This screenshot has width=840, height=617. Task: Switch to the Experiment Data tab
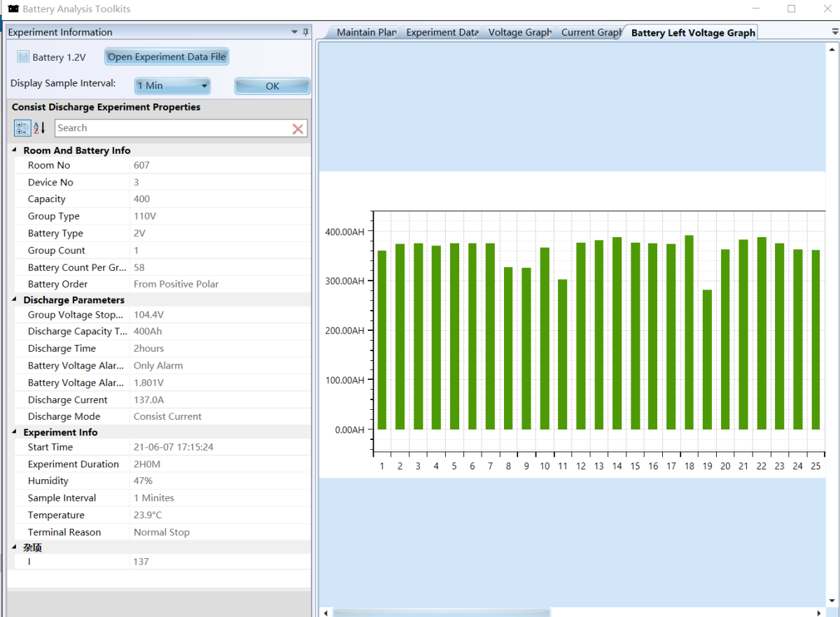[x=442, y=32]
